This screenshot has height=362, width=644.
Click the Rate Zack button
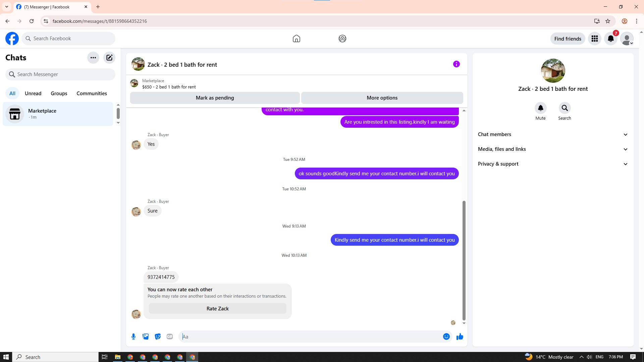coord(217,309)
